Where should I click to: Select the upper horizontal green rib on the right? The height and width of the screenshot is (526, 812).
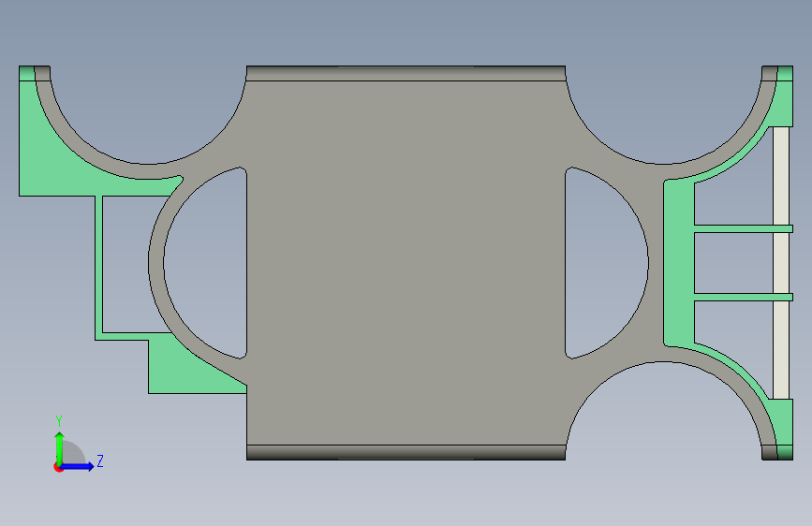743,228
